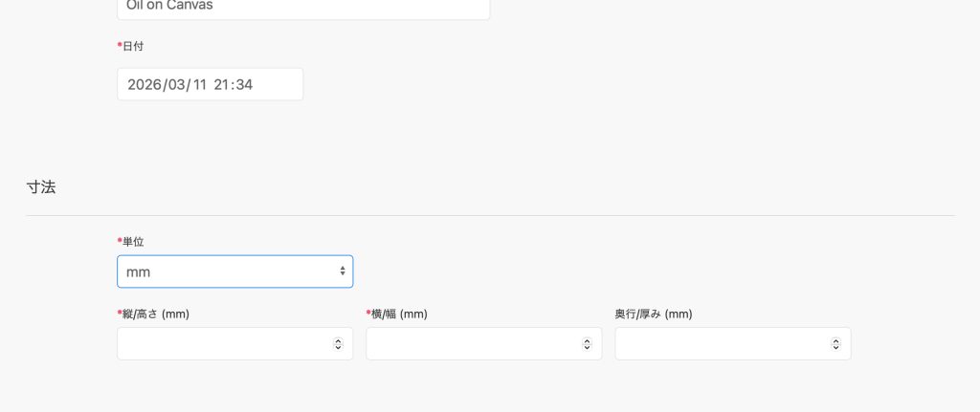Select the minute segment 34 in date
Viewport: 980px width, 412px height.
pyautogui.click(x=244, y=84)
